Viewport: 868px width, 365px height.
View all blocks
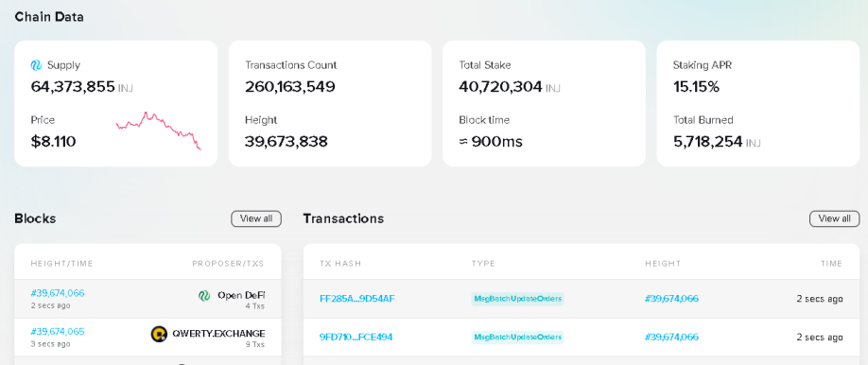pos(256,218)
